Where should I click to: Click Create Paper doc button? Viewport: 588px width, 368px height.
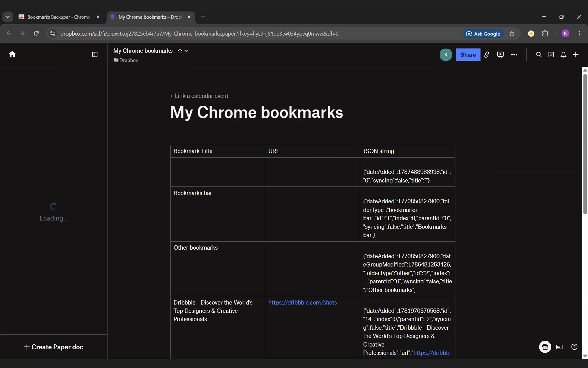54,347
